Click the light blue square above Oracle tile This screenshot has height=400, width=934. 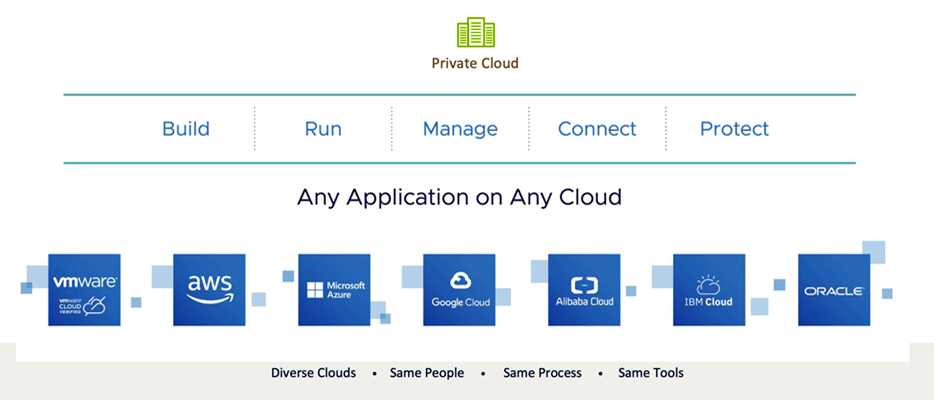click(874, 251)
